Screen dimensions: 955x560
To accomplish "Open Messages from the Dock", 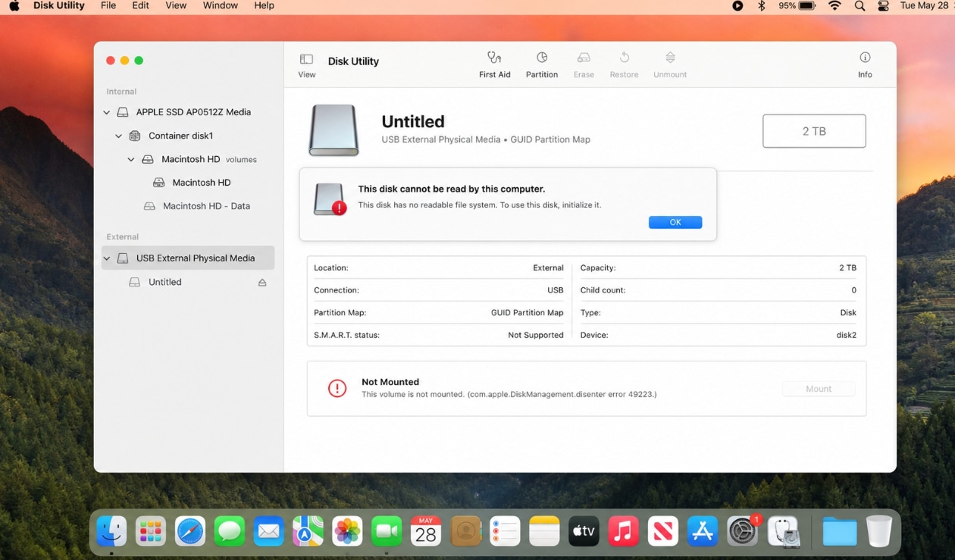I will [230, 531].
